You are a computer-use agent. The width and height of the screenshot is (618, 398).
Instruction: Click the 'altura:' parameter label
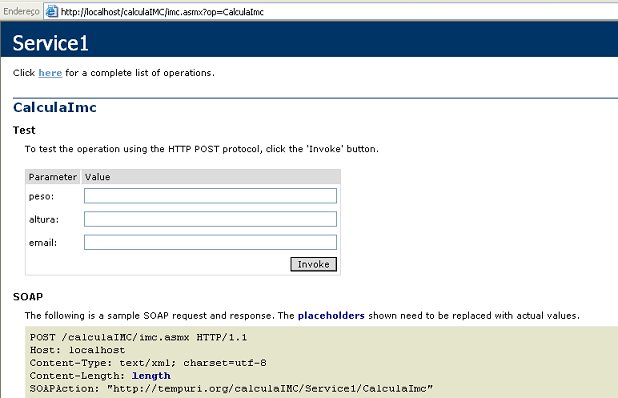pos(44,219)
